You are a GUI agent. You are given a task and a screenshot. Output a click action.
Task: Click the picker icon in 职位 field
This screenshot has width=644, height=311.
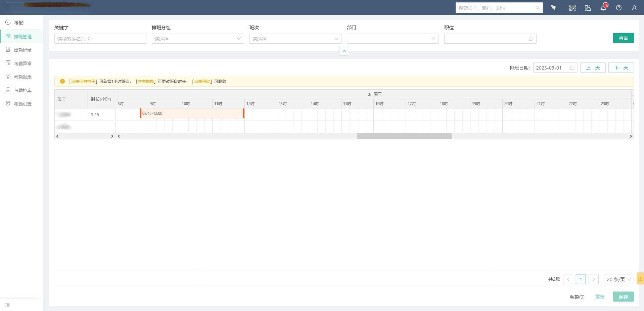pyautogui.click(x=531, y=39)
